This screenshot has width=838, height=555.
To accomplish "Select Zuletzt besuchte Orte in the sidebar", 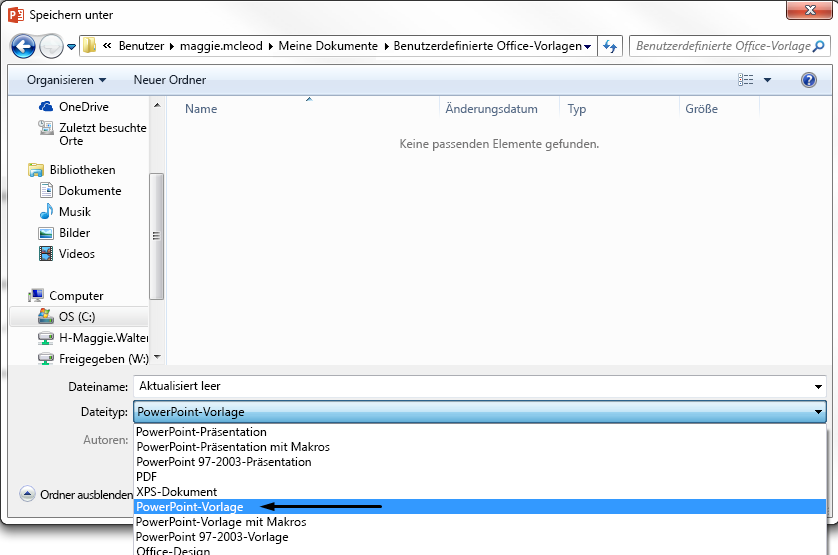I will pyautogui.click(x=92, y=134).
